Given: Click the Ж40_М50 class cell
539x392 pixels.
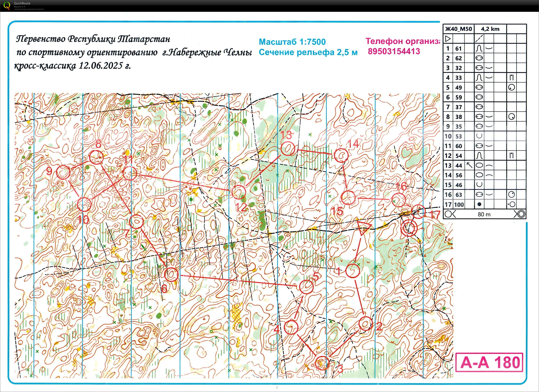Looking at the screenshot, I should [459, 29].
